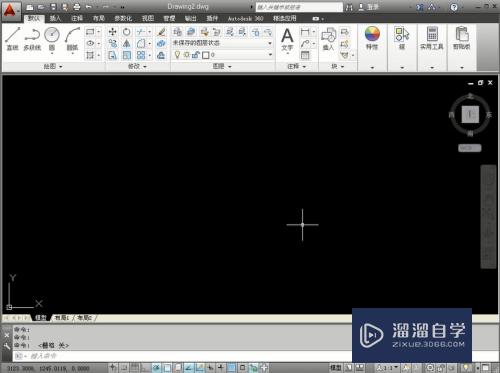Expand the Annotation (注释) panel
Image resolution: width=500 pixels, height=373 pixels.
(297, 67)
